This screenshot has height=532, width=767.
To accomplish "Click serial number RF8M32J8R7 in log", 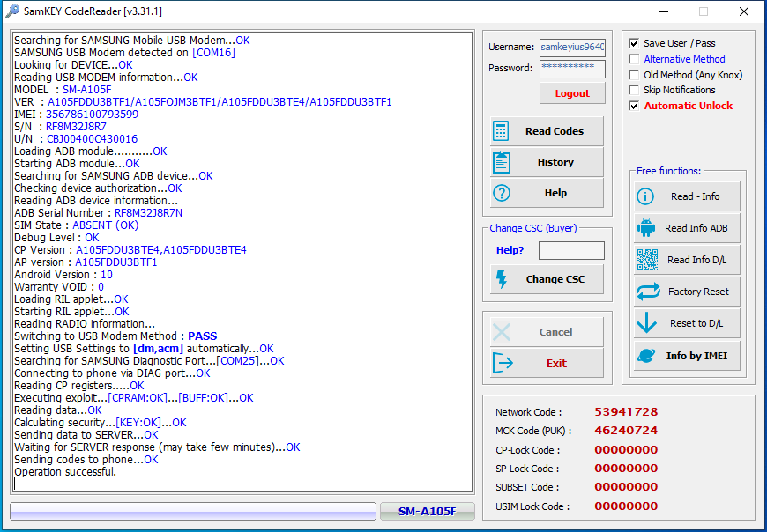I will click(77, 127).
